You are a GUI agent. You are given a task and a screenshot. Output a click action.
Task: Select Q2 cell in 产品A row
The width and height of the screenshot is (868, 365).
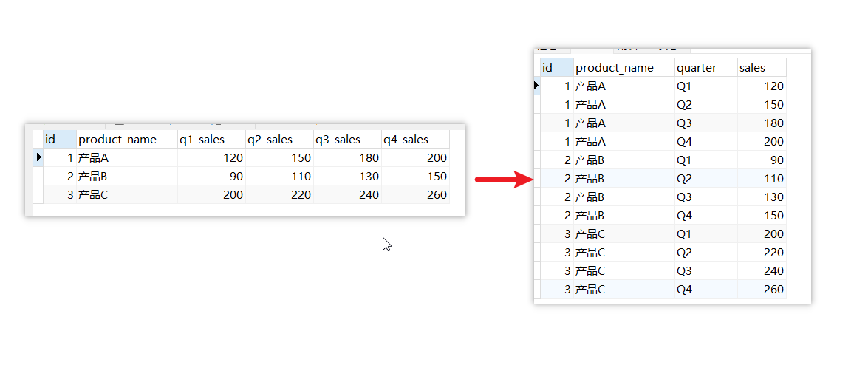point(705,105)
